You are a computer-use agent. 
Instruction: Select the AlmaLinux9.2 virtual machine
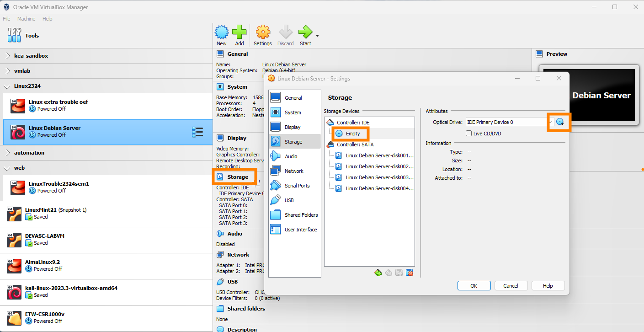coord(43,262)
